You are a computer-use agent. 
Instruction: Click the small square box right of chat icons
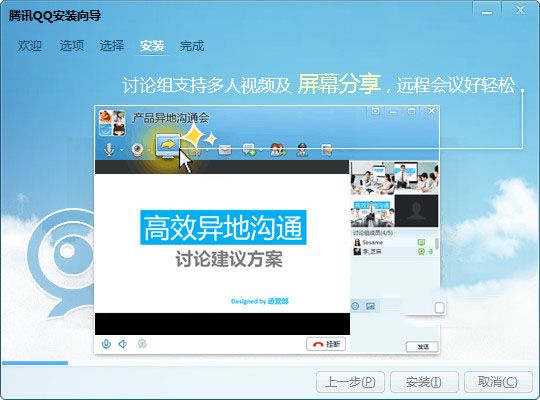pyautogui.click(x=439, y=308)
